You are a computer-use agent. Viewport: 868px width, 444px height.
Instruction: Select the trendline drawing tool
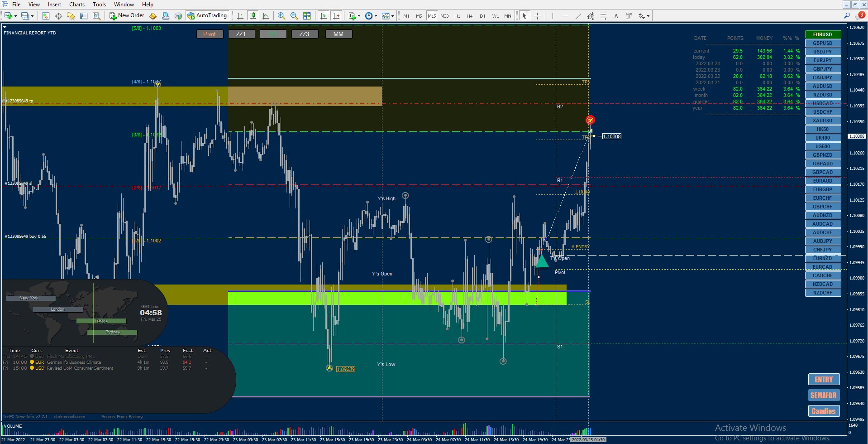click(x=578, y=16)
